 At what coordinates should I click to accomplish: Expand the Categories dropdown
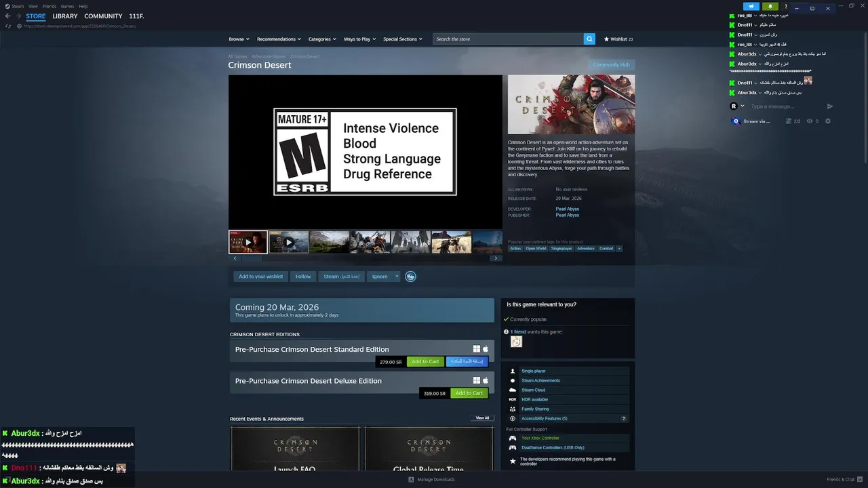[322, 39]
